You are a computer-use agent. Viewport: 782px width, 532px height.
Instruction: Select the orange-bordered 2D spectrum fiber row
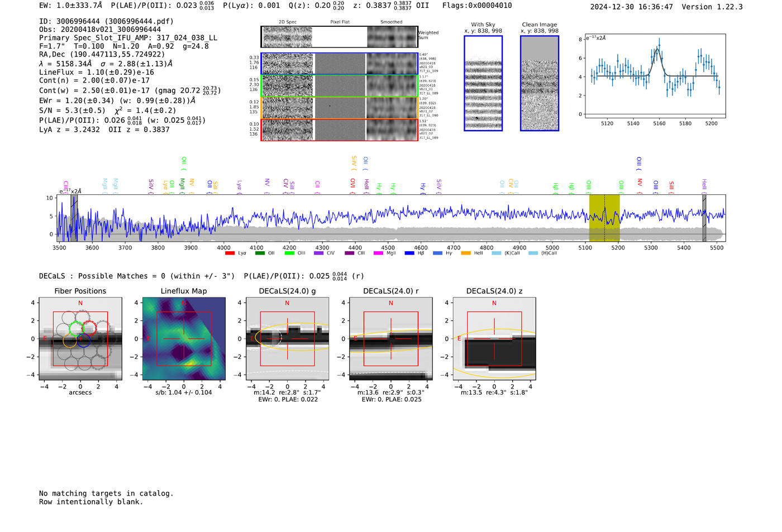pos(340,108)
